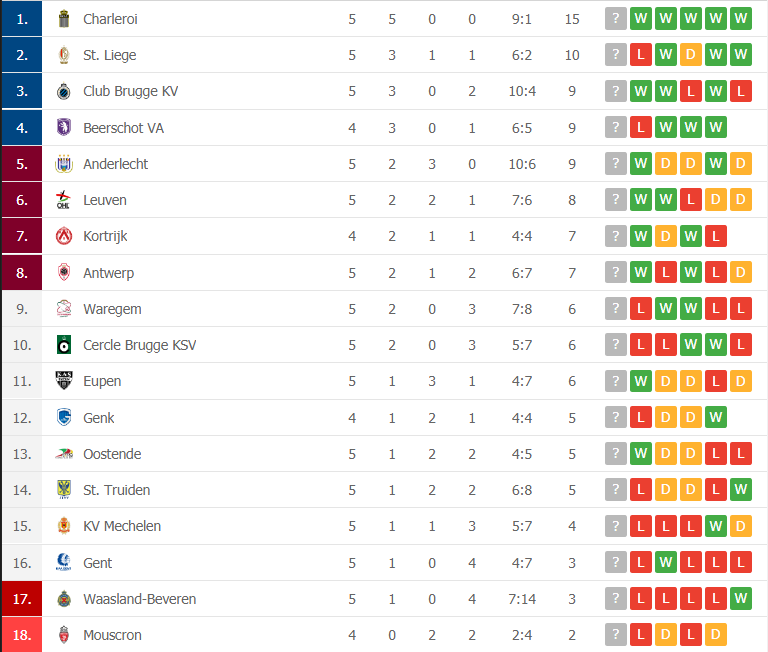This screenshot has height=652, width=768.
Task: Click the rank 1 blue position badge
Action: 22,19
